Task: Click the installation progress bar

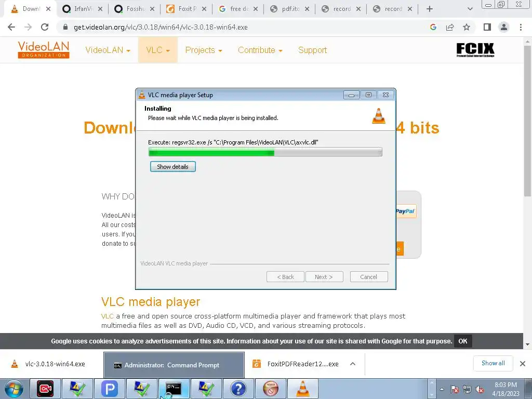Action: (265, 152)
